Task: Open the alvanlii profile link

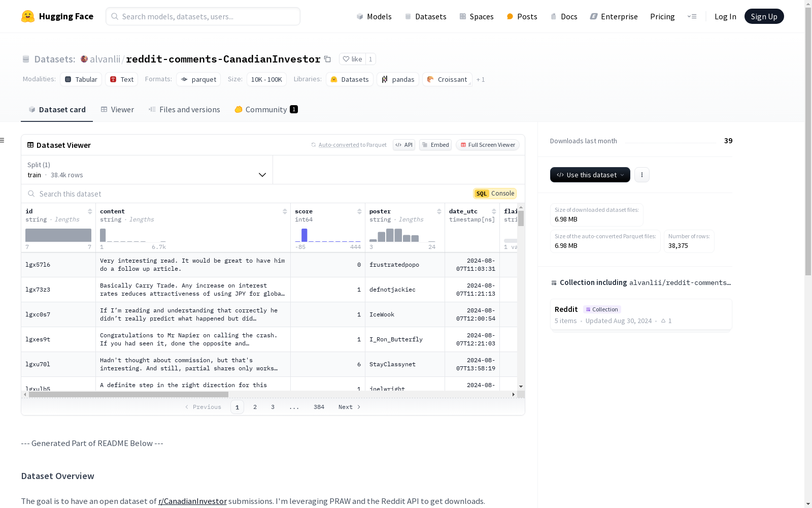Action: (x=105, y=59)
